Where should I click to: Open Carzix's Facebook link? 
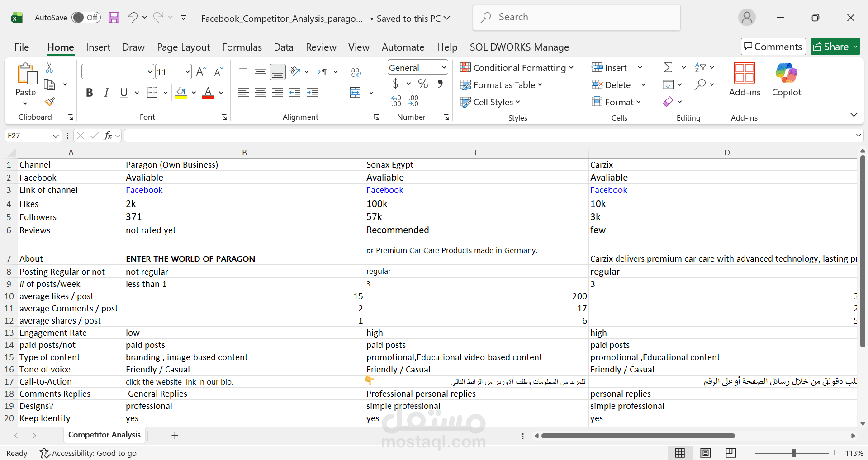(609, 190)
